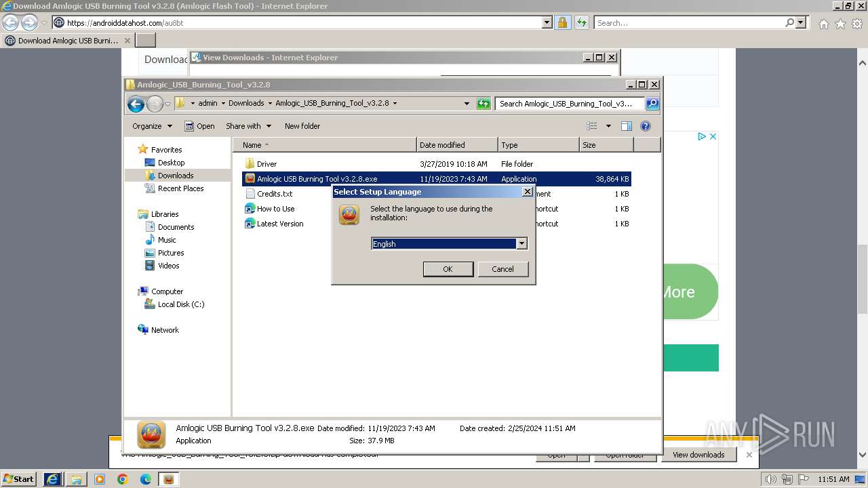Viewport: 868px width, 488px height.
Task: Click the IE security lock icon
Action: click(x=562, y=22)
